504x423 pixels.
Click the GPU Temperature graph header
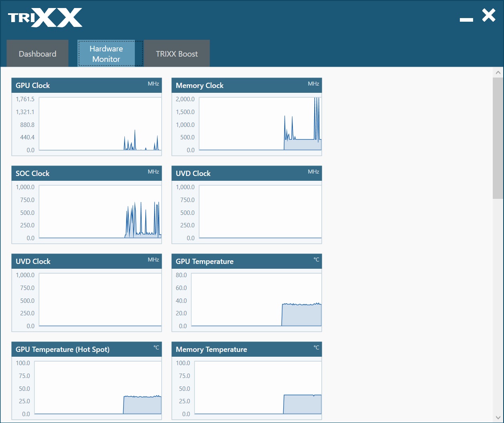(x=247, y=261)
